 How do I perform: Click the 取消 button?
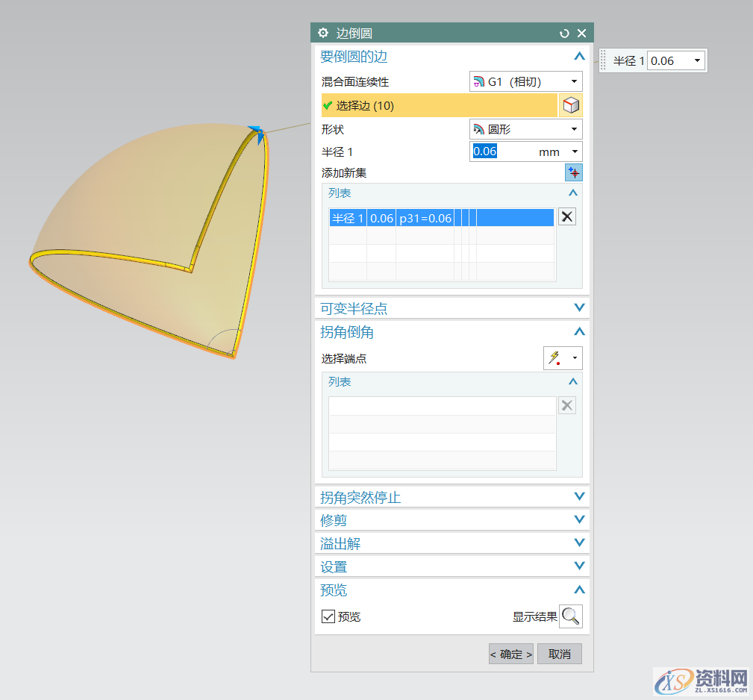559,654
